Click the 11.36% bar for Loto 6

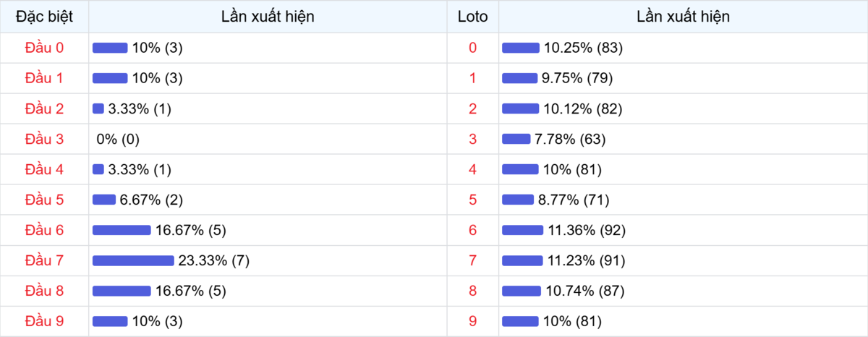[522, 230]
